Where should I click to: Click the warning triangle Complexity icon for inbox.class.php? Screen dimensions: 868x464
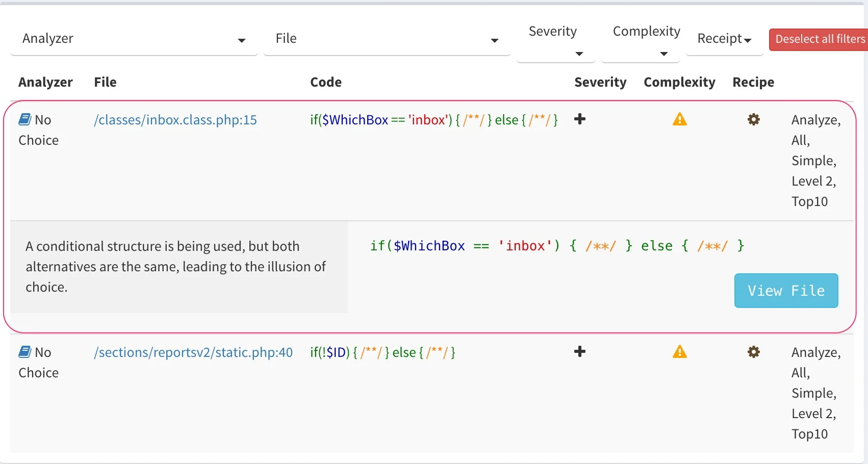click(x=679, y=119)
